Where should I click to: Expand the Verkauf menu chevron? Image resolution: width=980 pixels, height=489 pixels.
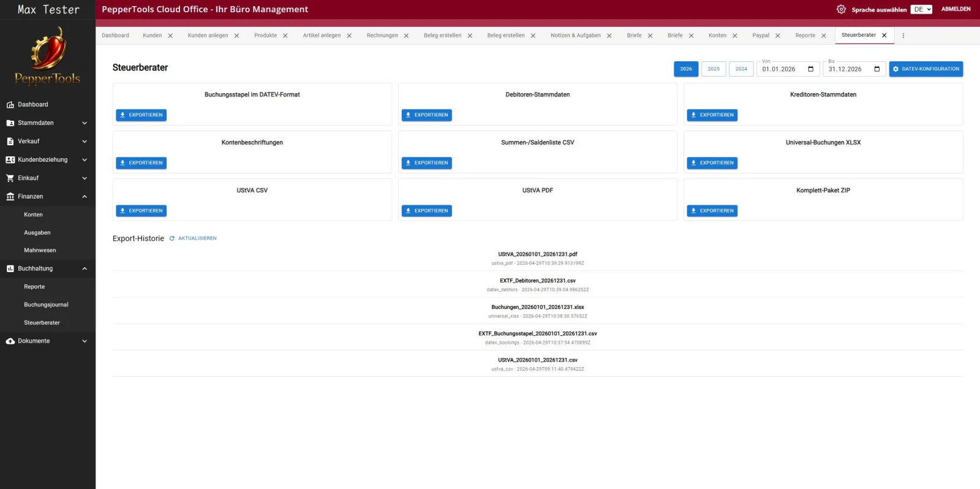pos(85,142)
